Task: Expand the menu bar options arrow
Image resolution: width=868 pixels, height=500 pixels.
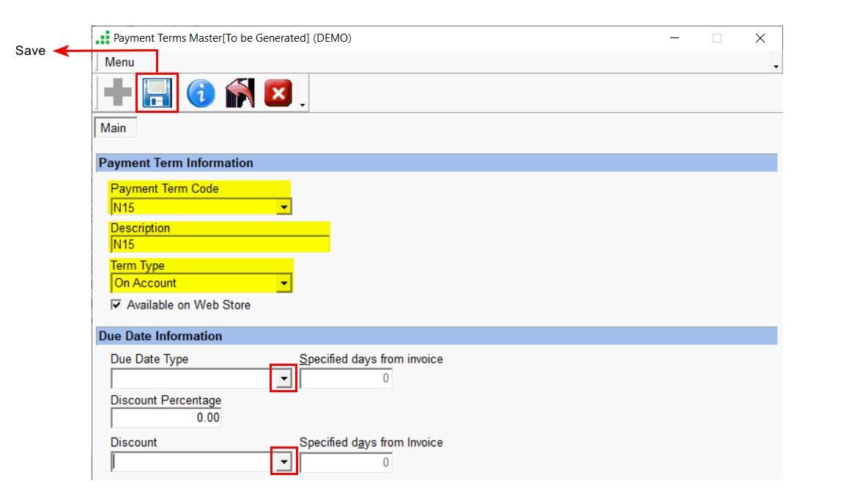Action: [776, 67]
